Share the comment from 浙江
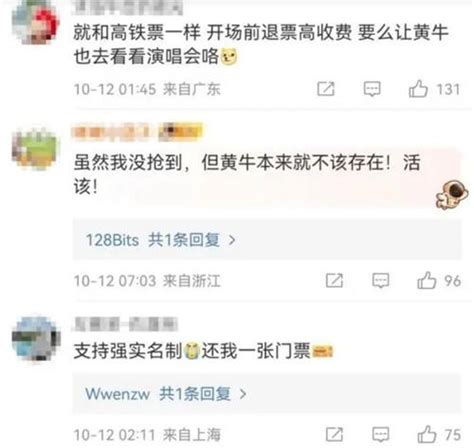 (x=334, y=280)
